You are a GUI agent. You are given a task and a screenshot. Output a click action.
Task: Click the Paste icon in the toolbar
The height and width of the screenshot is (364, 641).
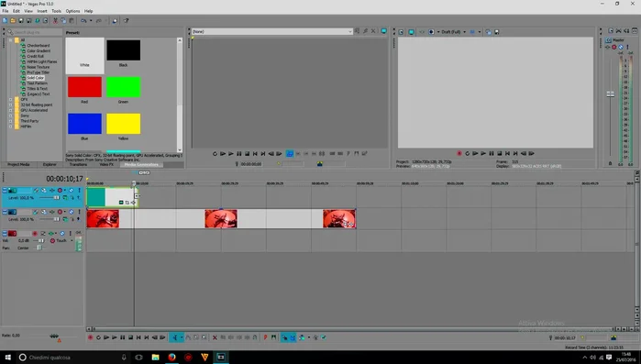(x=72, y=20)
